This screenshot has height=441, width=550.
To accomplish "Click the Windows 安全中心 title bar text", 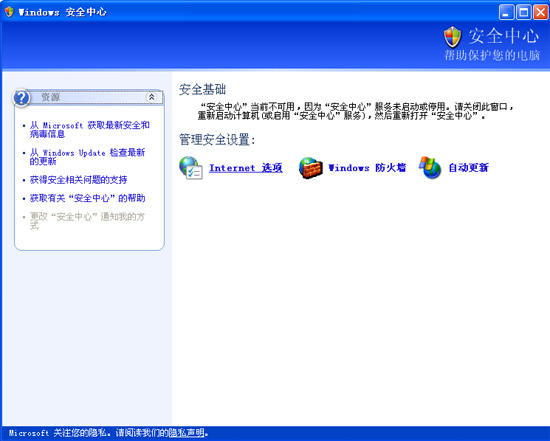I will pos(62,12).
